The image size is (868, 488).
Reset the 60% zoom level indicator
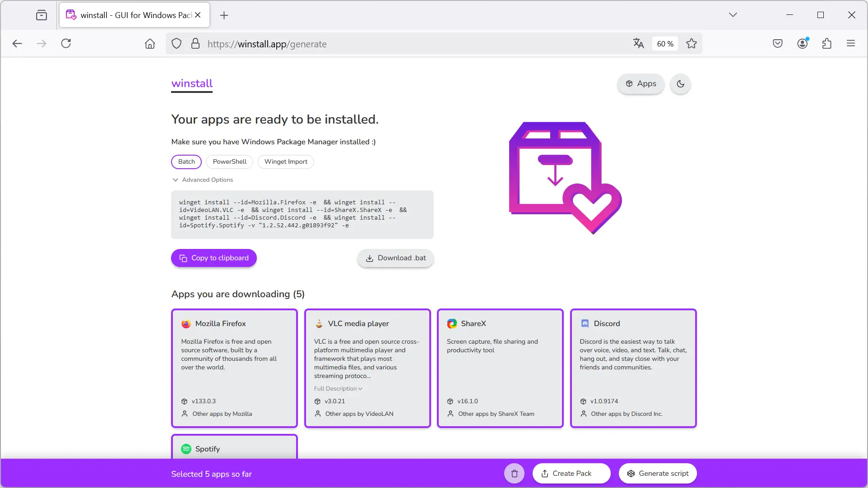(665, 43)
